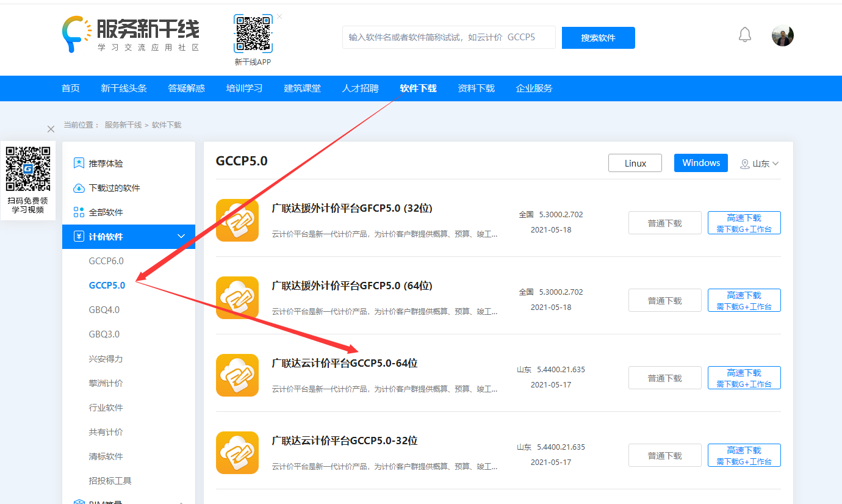Viewport: 842px width, 504px height.
Task: Click the GCCP5.0-32位 software icon
Action: click(x=237, y=453)
